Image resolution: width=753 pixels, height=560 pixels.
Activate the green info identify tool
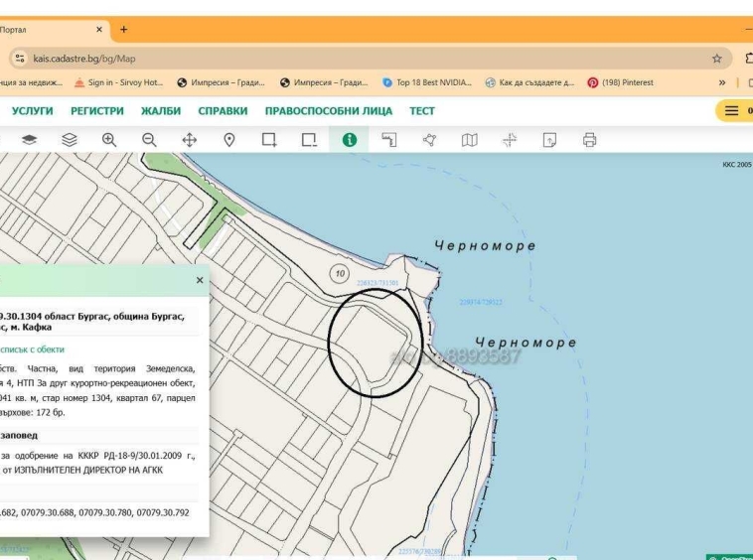349,141
